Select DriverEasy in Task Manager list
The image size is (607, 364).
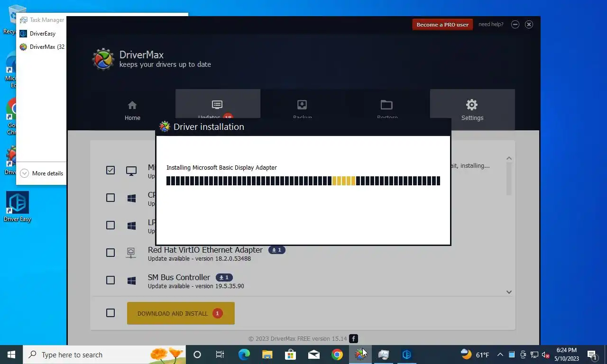[x=42, y=34]
